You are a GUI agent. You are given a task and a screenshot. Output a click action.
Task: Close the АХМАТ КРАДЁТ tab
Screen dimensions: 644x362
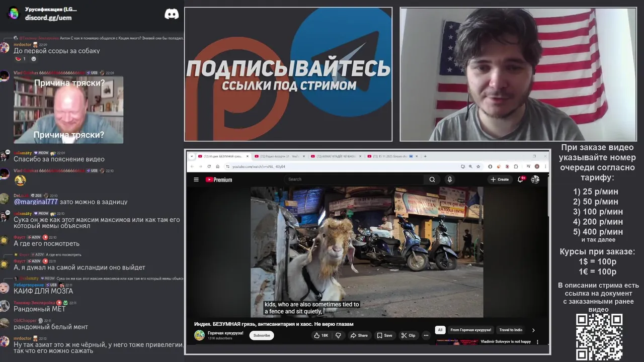(360, 156)
